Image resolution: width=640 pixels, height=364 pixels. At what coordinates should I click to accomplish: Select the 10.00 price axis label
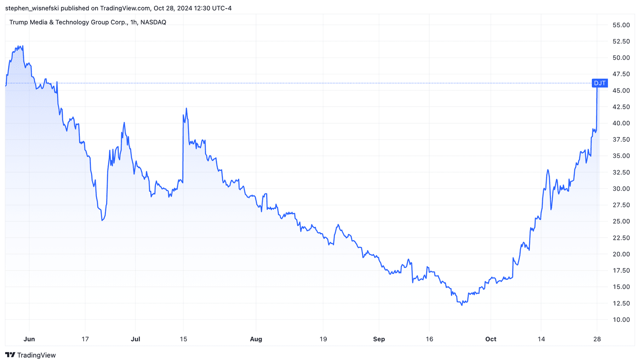[x=621, y=320]
